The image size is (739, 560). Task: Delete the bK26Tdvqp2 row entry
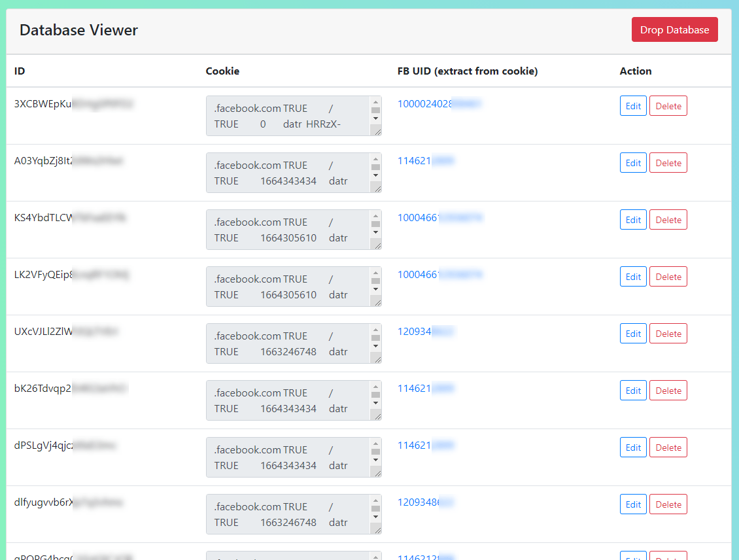click(x=668, y=391)
